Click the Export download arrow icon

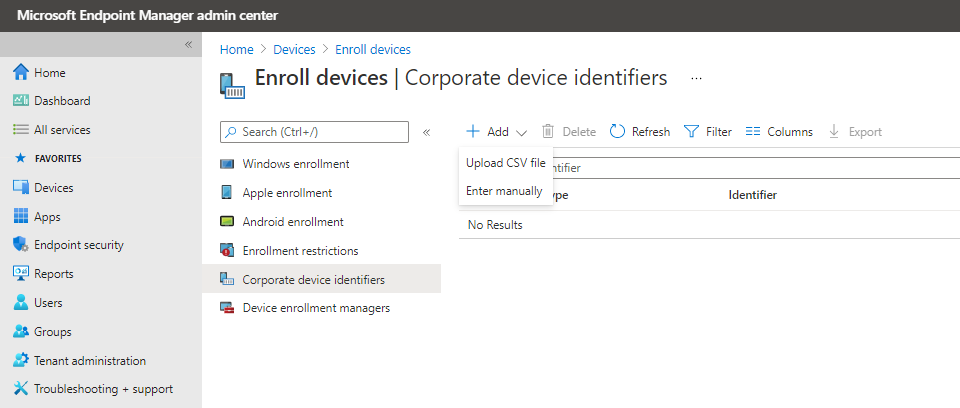tap(834, 131)
